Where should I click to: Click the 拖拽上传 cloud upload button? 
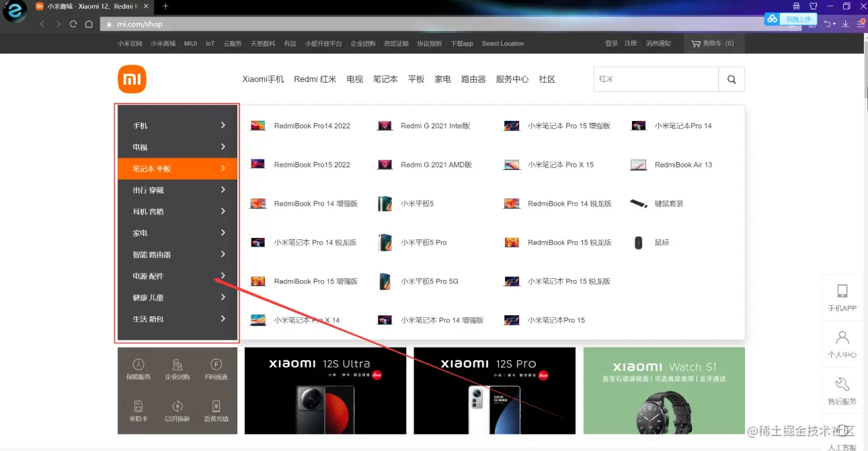pos(791,19)
